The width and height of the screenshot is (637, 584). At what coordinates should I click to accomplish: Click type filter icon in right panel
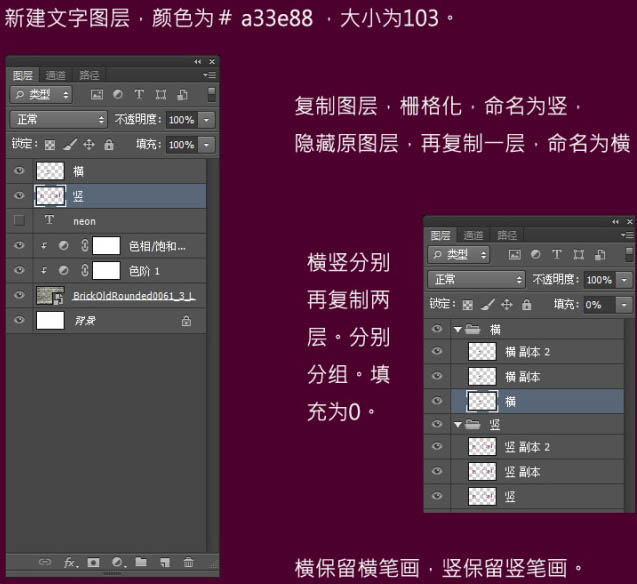point(557,255)
